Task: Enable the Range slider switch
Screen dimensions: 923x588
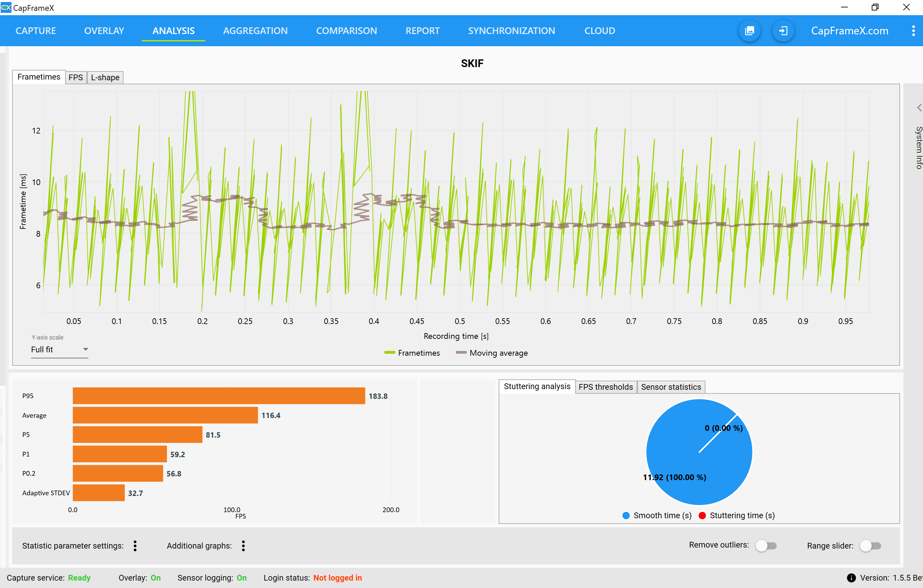Action: 870,546
